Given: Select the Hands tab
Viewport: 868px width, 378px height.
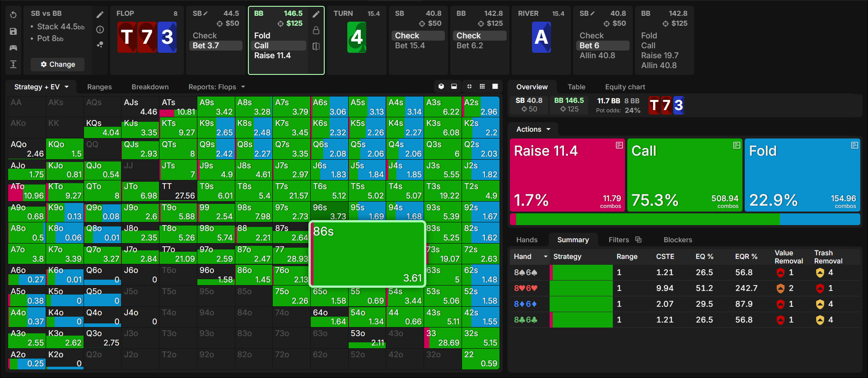Looking at the screenshot, I should (x=527, y=240).
